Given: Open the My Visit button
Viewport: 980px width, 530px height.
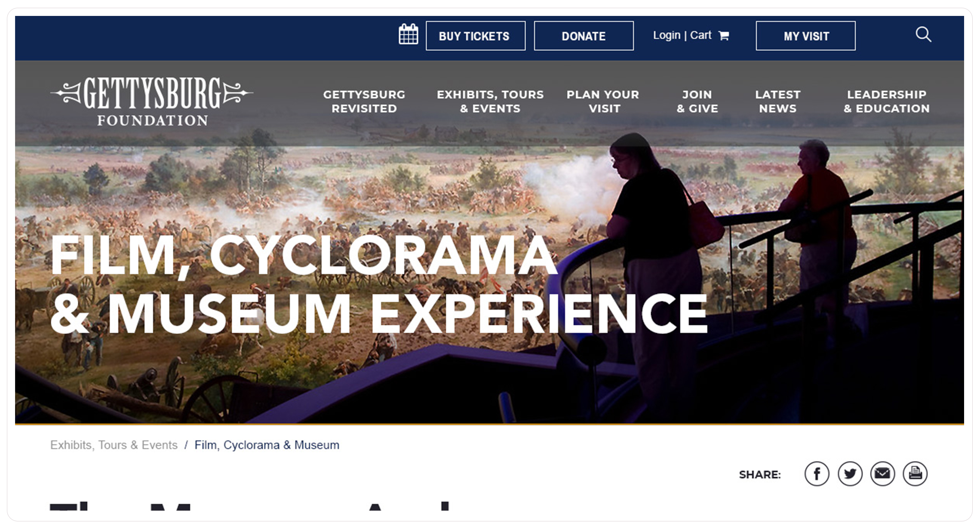Looking at the screenshot, I should click(805, 36).
